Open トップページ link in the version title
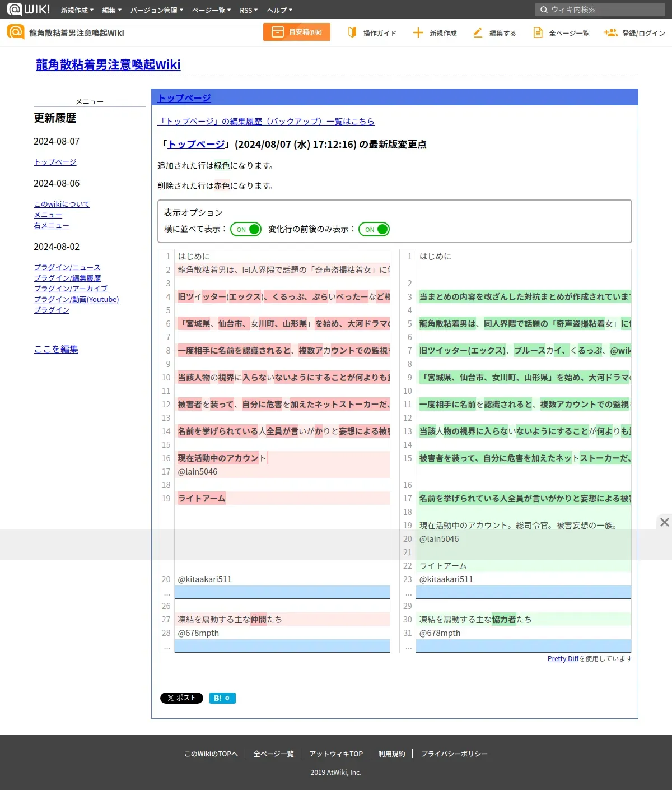Image resolution: width=672 pixels, height=790 pixels. click(x=197, y=144)
